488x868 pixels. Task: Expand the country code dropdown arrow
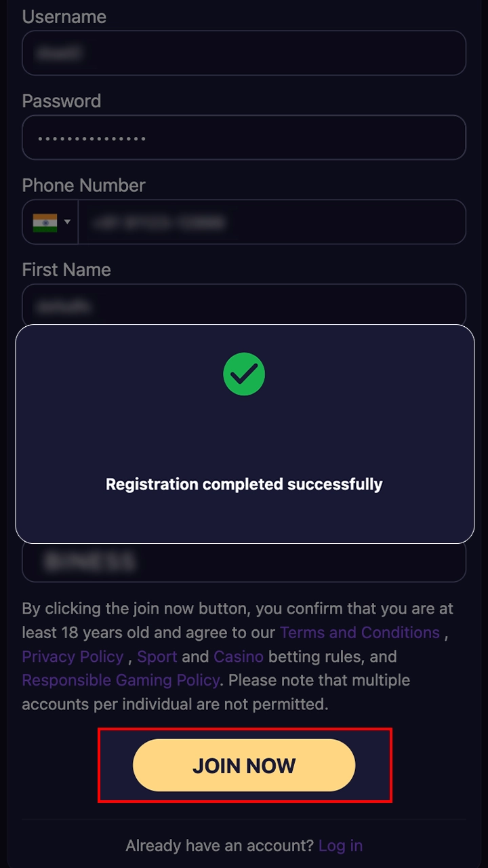click(67, 222)
